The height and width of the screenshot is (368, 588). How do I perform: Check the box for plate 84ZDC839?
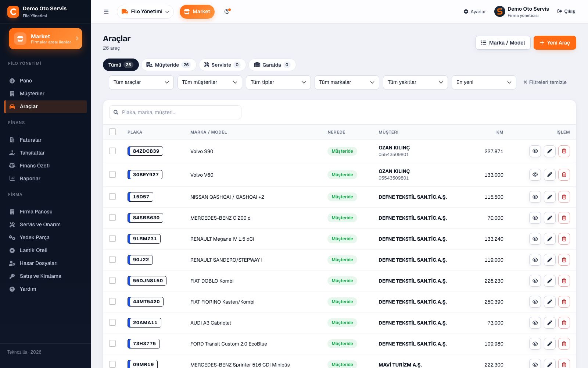(x=112, y=151)
